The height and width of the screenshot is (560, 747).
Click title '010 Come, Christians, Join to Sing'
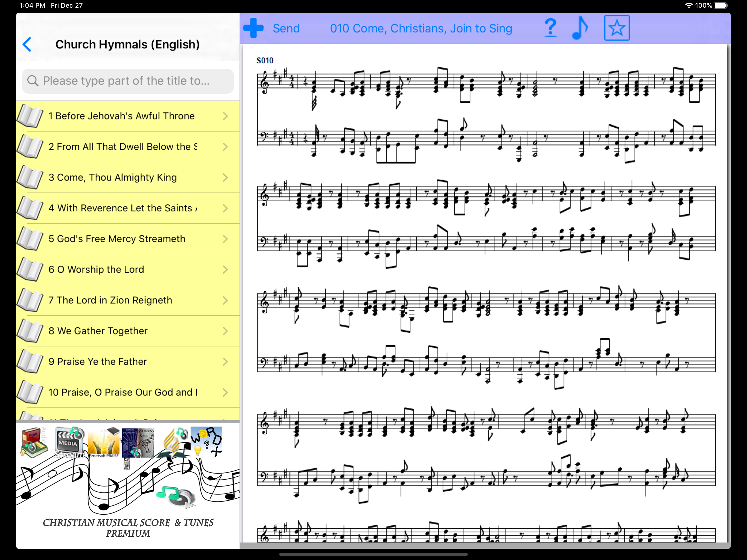click(421, 28)
